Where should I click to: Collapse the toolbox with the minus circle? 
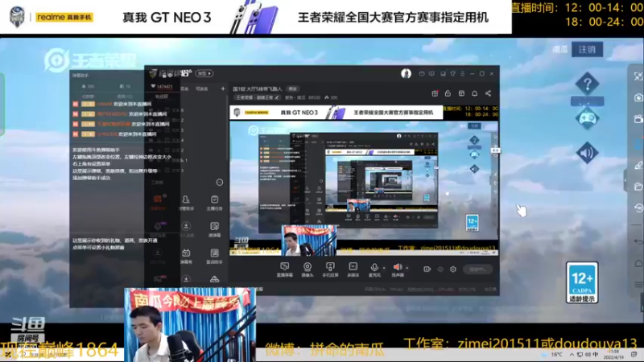(220, 183)
